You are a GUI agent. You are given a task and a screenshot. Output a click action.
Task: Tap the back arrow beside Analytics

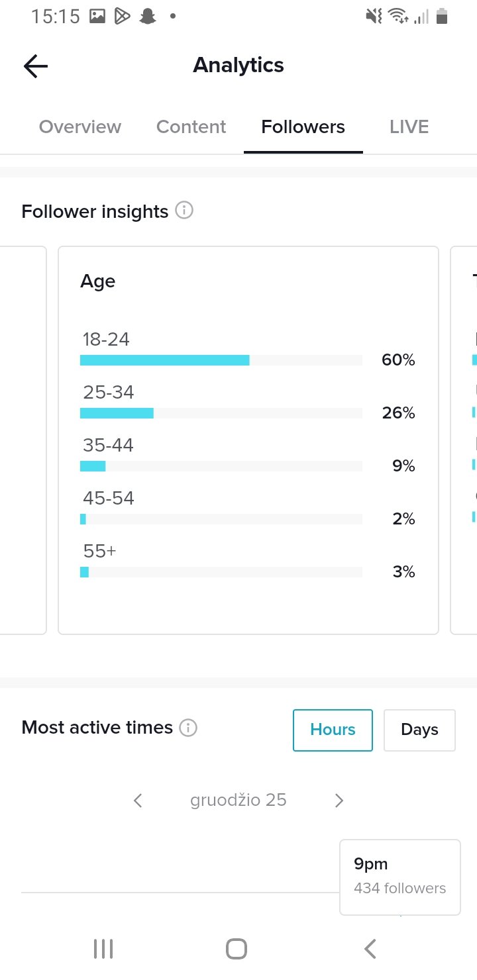coord(36,66)
